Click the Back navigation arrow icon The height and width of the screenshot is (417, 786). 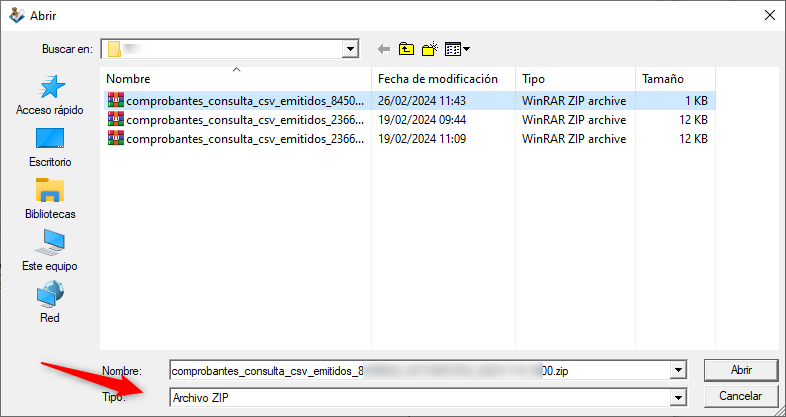pos(383,48)
